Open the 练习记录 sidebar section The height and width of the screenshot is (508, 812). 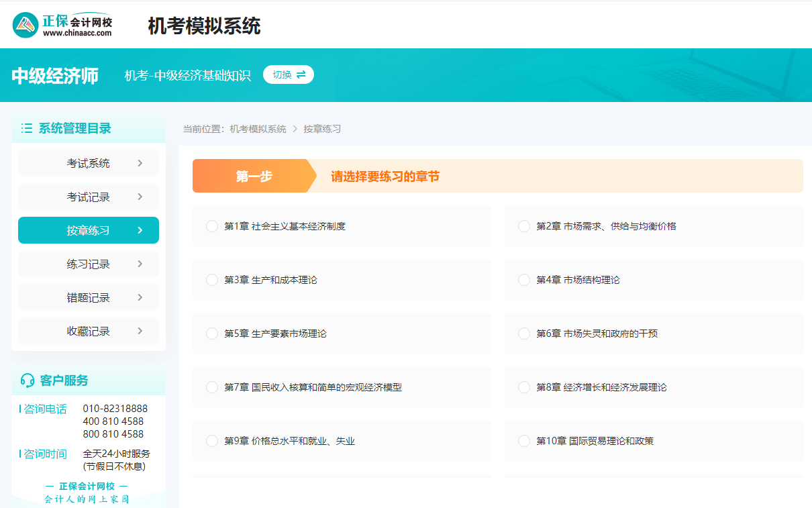[x=88, y=264]
